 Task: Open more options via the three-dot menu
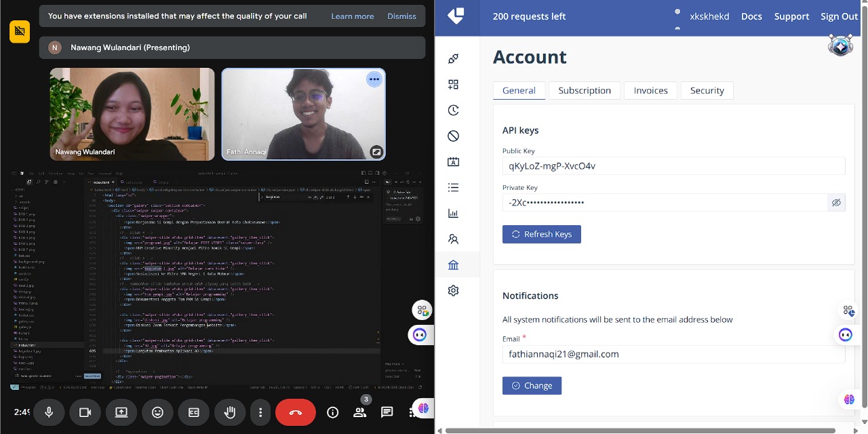260,412
